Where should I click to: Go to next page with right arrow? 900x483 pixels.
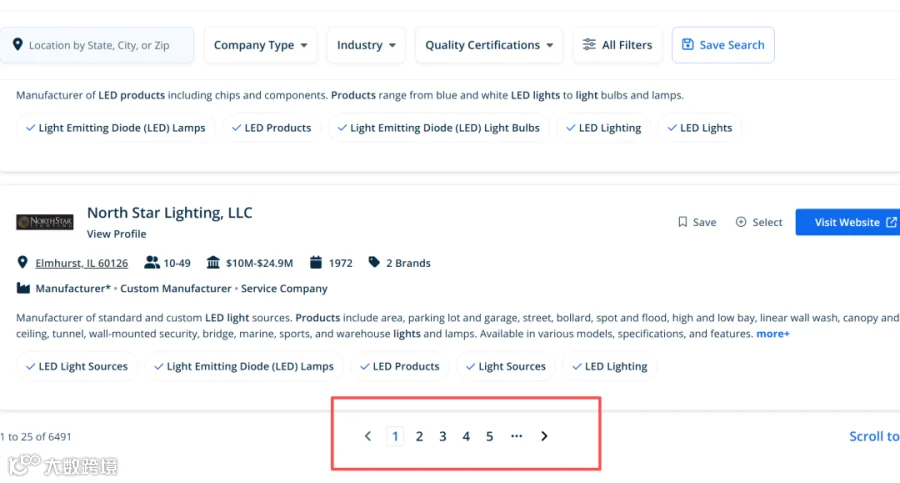click(x=544, y=436)
